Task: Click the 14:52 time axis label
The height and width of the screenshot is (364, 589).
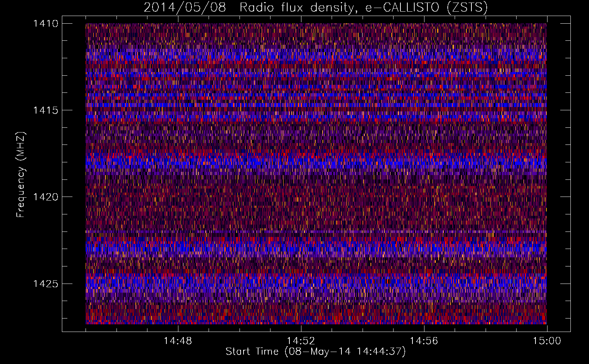Action: coord(301,341)
